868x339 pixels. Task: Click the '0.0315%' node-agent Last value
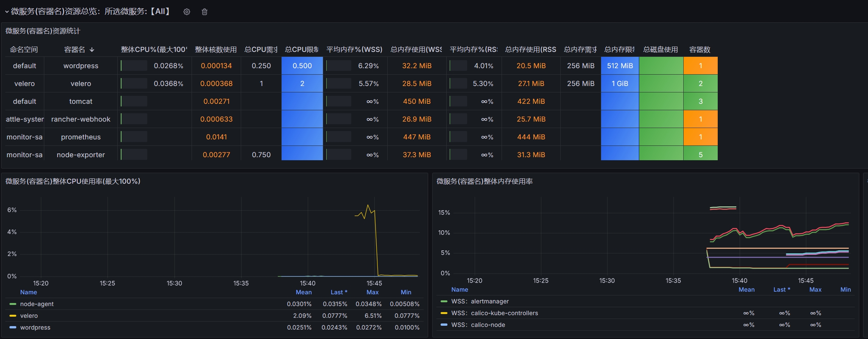pos(335,304)
